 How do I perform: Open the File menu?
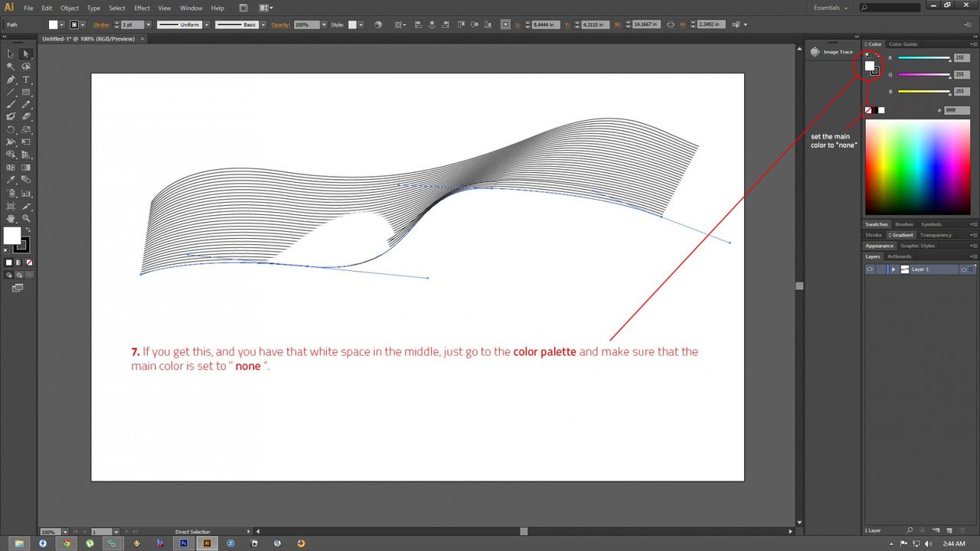(28, 8)
